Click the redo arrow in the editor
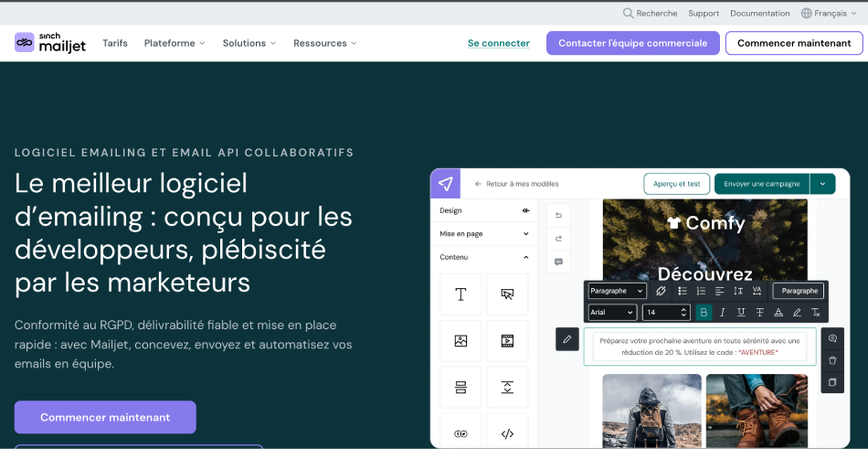 (558, 239)
